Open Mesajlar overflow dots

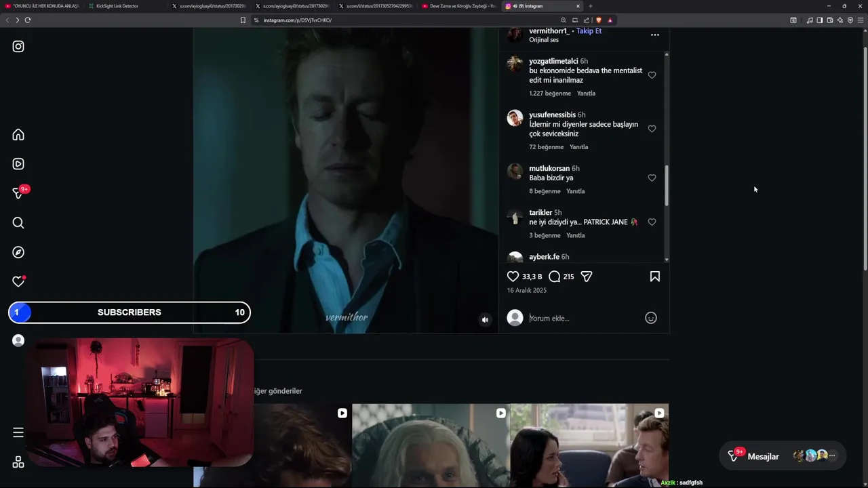coord(832,456)
